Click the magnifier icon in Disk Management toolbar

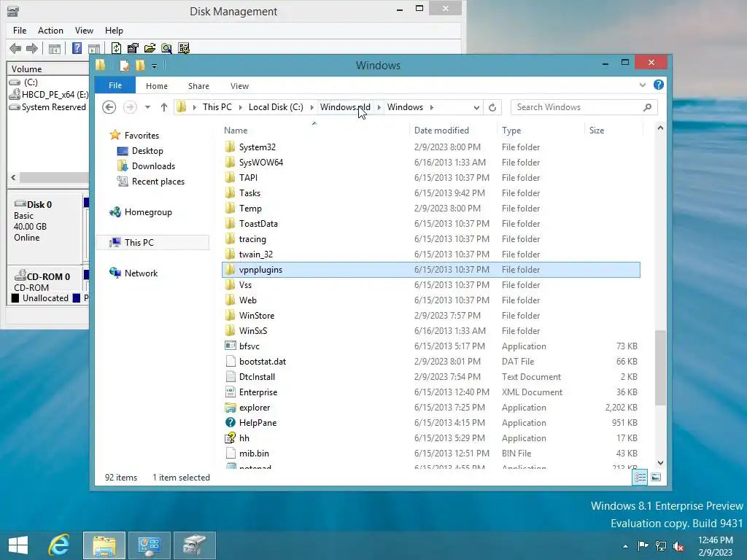click(166, 48)
